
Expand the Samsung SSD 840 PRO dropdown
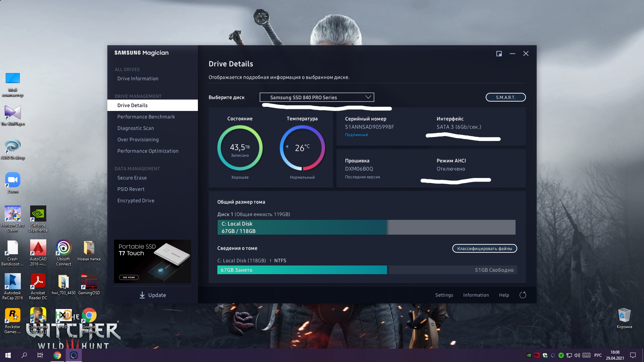[x=316, y=97]
